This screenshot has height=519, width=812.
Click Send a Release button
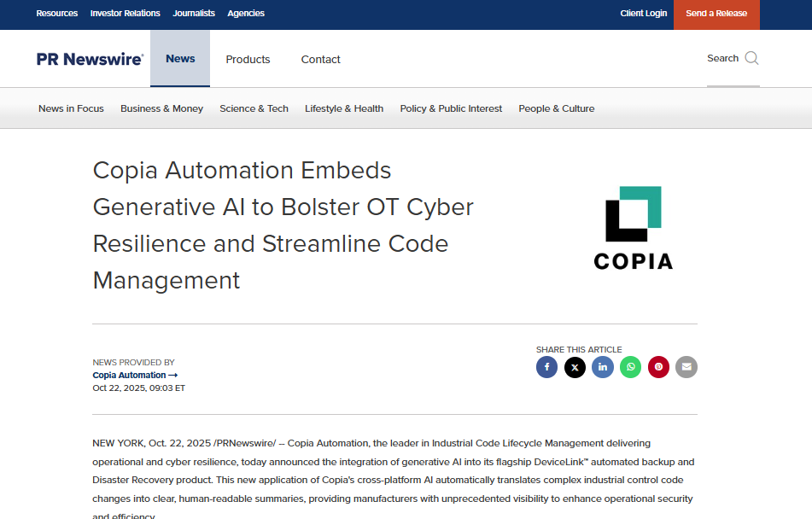tap(716, 15)
